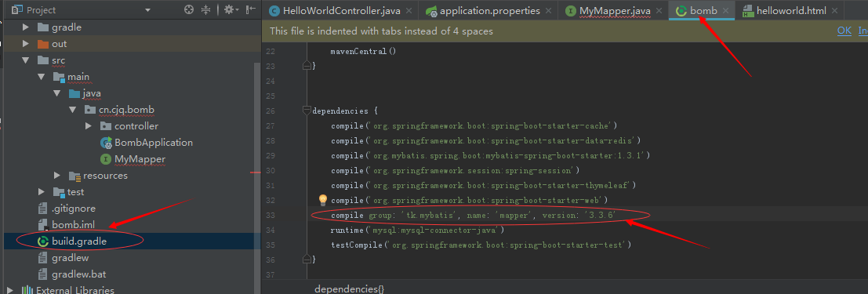Click the resources folder icon
The image size is (868, 294).
(x=74, y=176)
